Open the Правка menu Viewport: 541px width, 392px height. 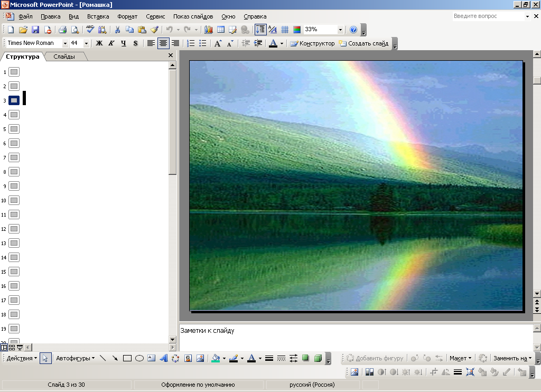tap(50, 16)
